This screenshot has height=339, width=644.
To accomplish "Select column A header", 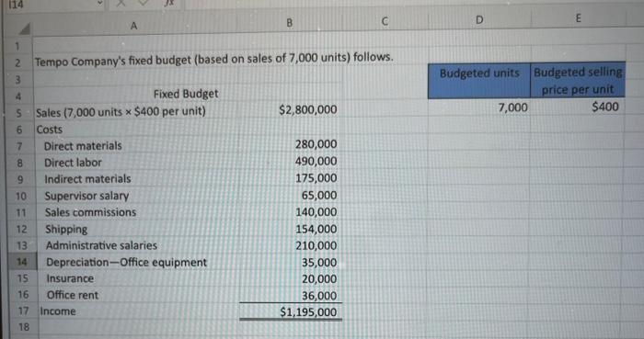I will coord(133,26).
